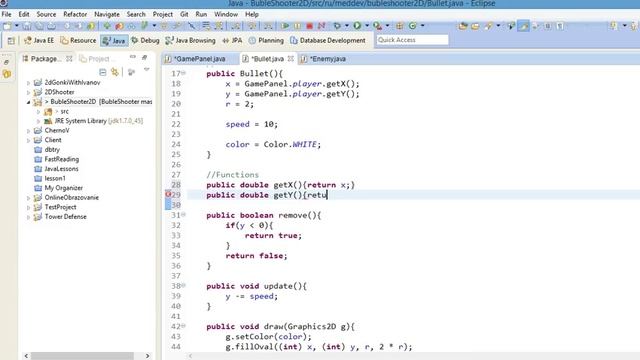Viewport: 640px width, 360px height.
Task: Click the Search flashlight toolbar icon
Action: 489,26
